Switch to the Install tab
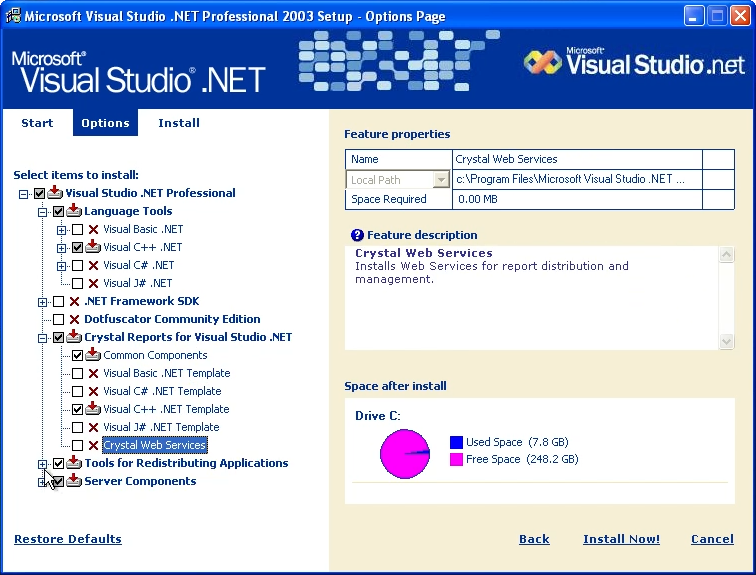This screenshot has width=756, height=575. (179, 123)
